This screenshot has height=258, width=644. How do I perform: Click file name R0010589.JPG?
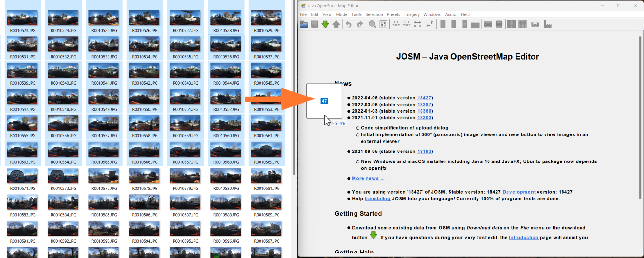point(267,215)
